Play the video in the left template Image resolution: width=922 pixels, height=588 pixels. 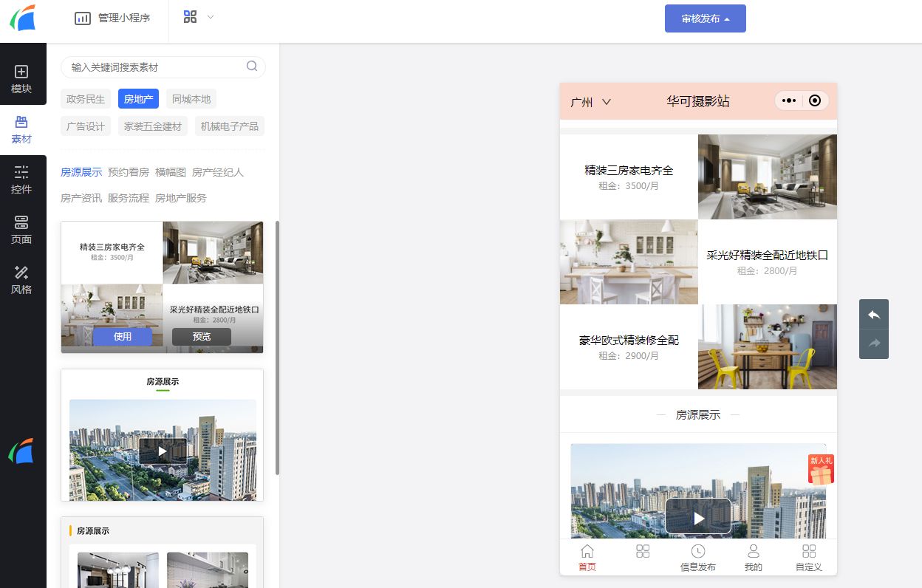pyautogui.click(x=163, y=451)
